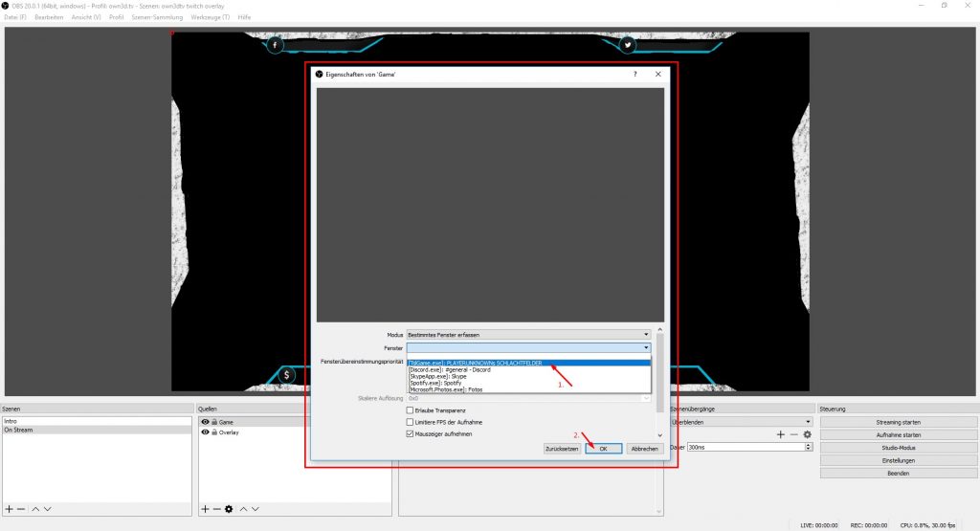Screen dimensions: 980x531
Task: Confirm the properties dialog with OK
Action: (603, 448)
